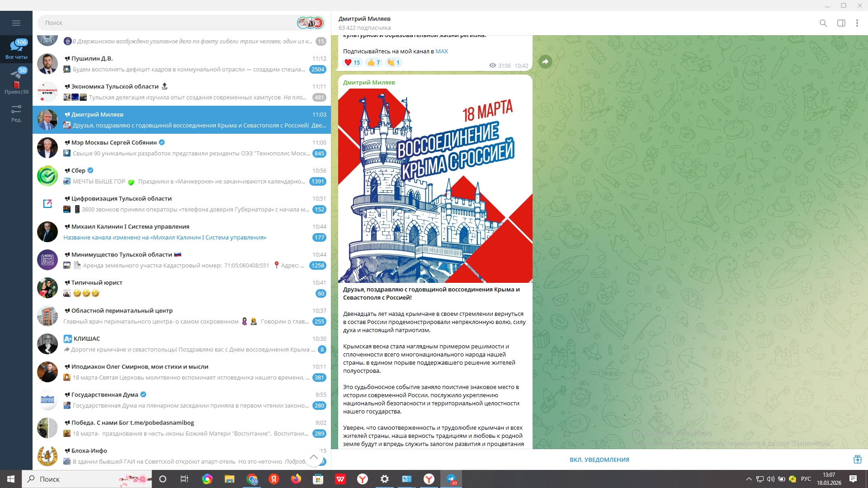The height and width of the screenshot is (488, 868).
Task: Open the 18 марта Crimea post image
Action: 435,185
